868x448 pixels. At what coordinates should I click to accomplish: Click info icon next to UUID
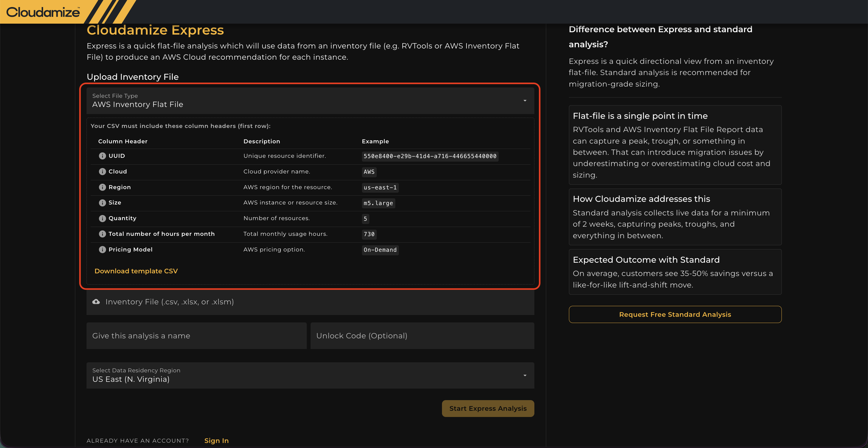point(102,156)
